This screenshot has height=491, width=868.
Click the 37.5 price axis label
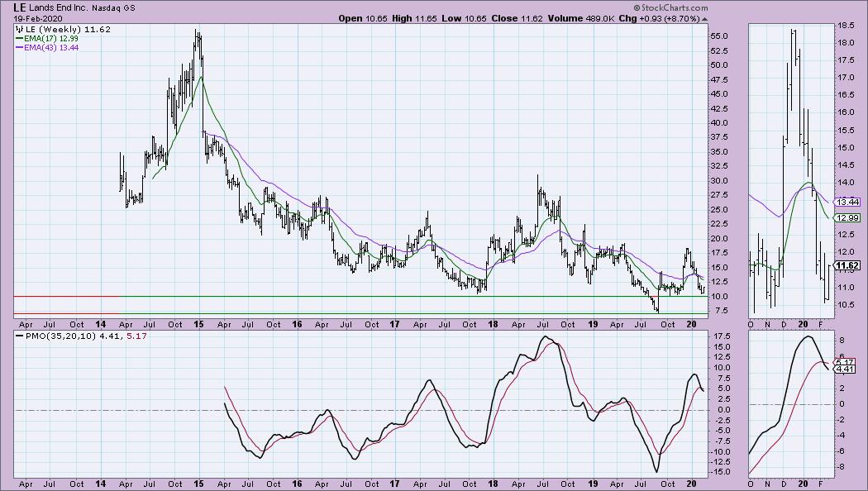point(718,137)
